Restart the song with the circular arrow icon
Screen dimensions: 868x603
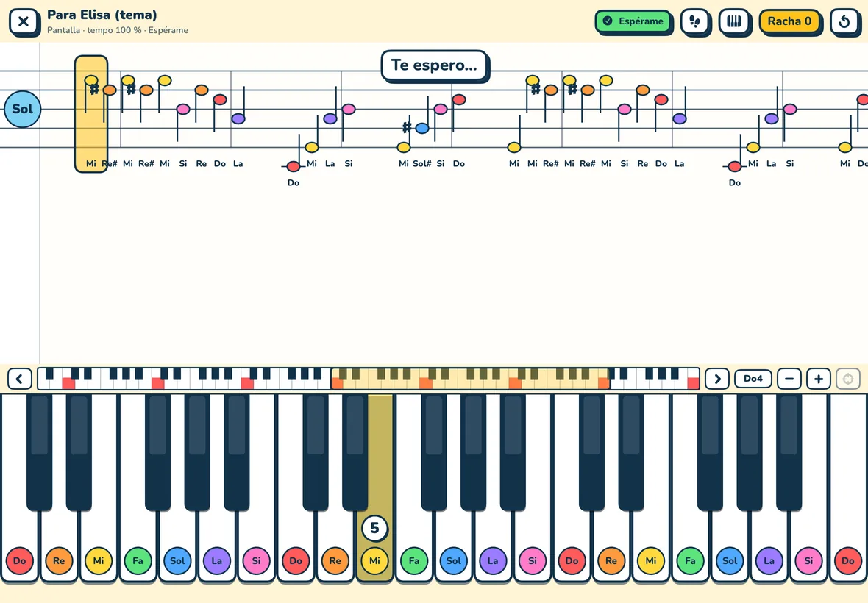tap(844, 21)
